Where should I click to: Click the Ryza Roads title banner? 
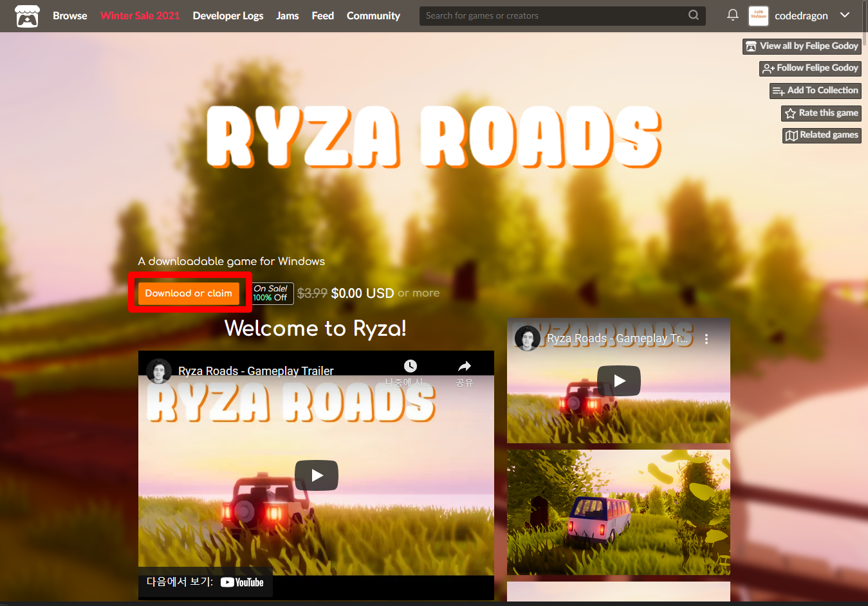point(434,137)
